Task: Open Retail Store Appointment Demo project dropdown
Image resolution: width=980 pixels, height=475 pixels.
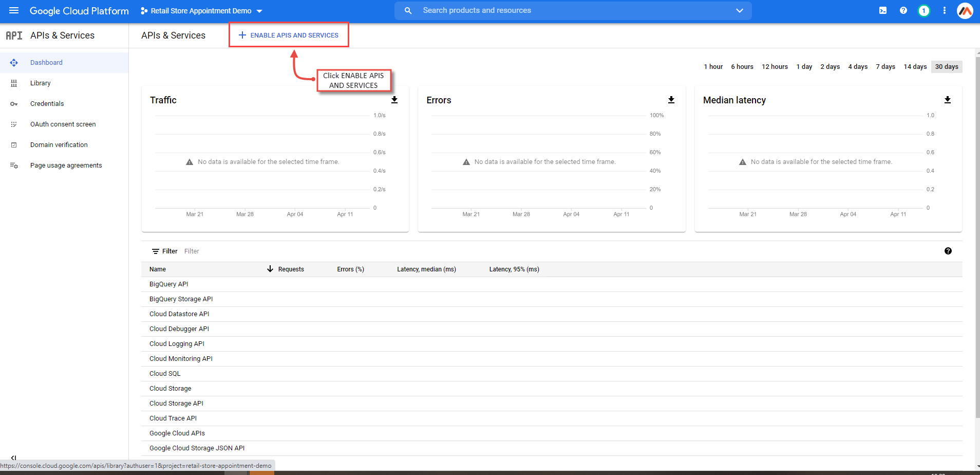Action: (x=201, y=11)
